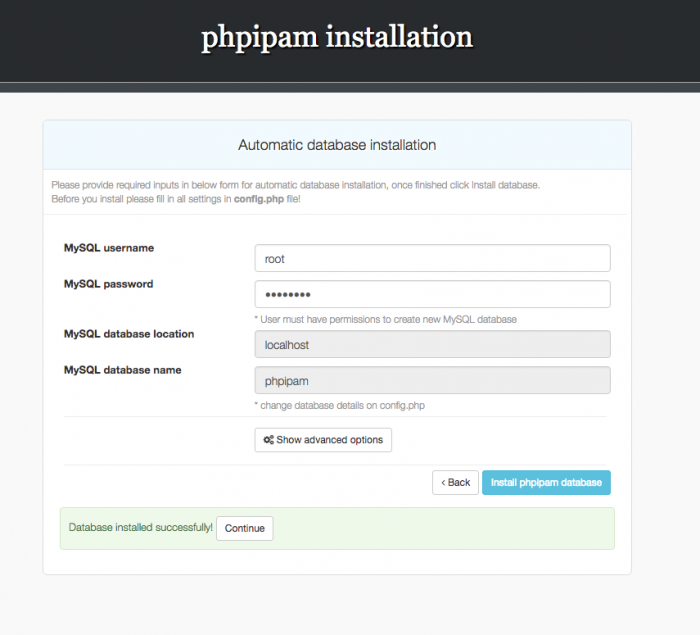
Task: Click the 'MySQL username' label
Action: [109, 248]
